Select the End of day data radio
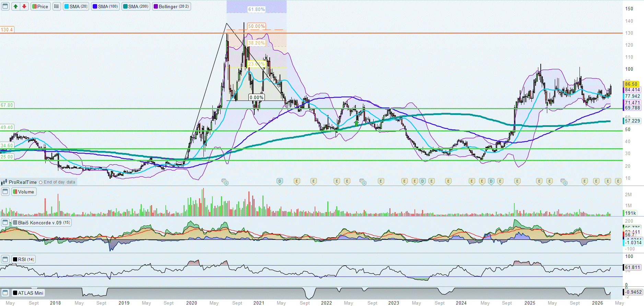The width and height of the screenshot is (644, 306). click(41, 183)
